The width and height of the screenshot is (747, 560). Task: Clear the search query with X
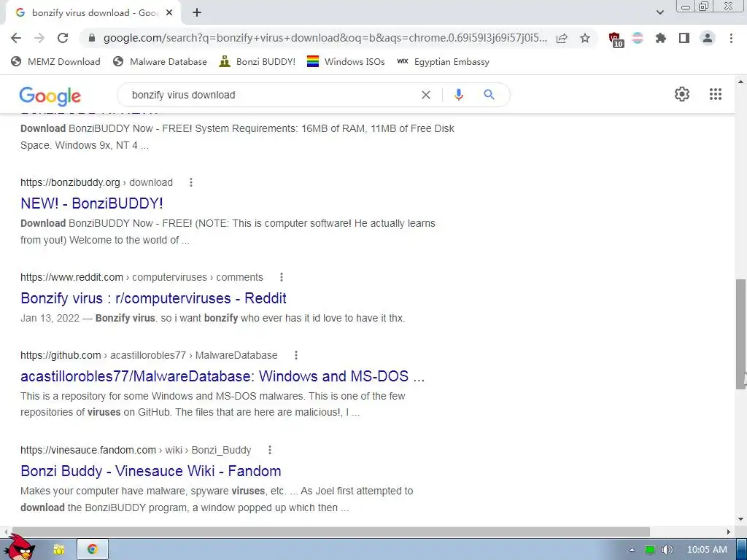coord(426,95)
